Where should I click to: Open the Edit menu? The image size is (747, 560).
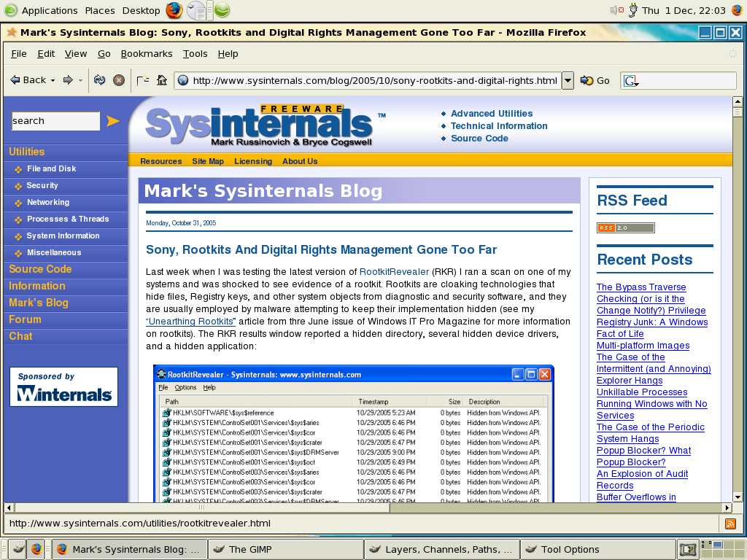click(x=46, y=54)
